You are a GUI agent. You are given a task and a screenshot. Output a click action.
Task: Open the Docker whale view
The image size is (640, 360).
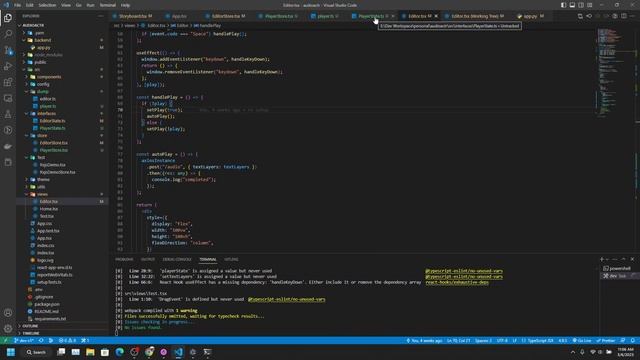8,147
